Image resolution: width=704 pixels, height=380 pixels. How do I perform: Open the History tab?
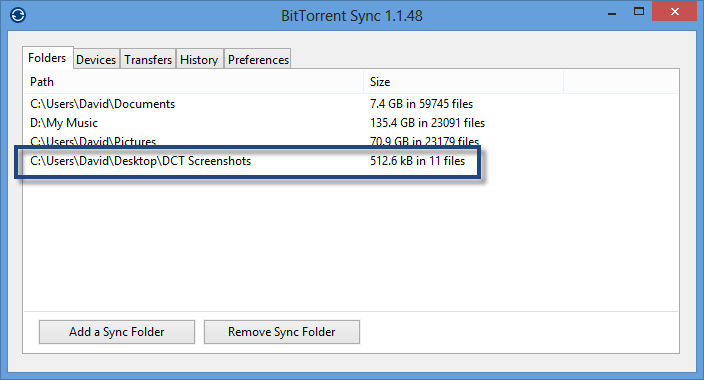point(199,59)
